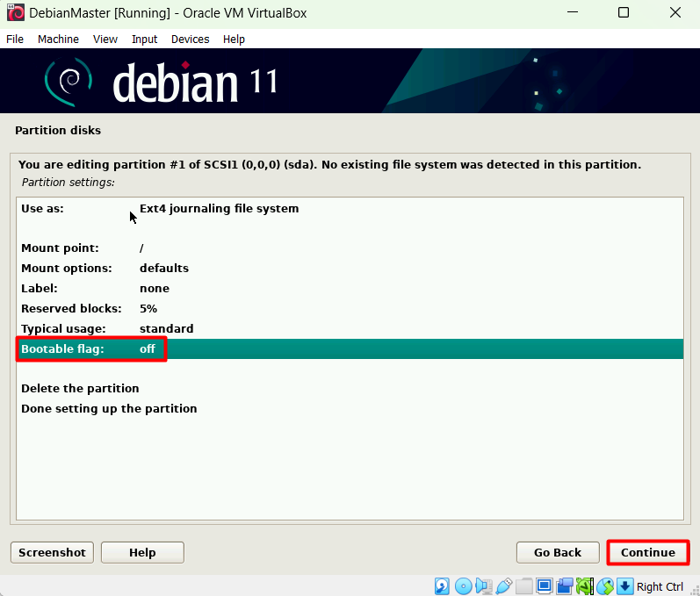The width and height of the screenshot is (700, 596).
Task: Click the hard disk activity status icon
Action: point(442,586)
